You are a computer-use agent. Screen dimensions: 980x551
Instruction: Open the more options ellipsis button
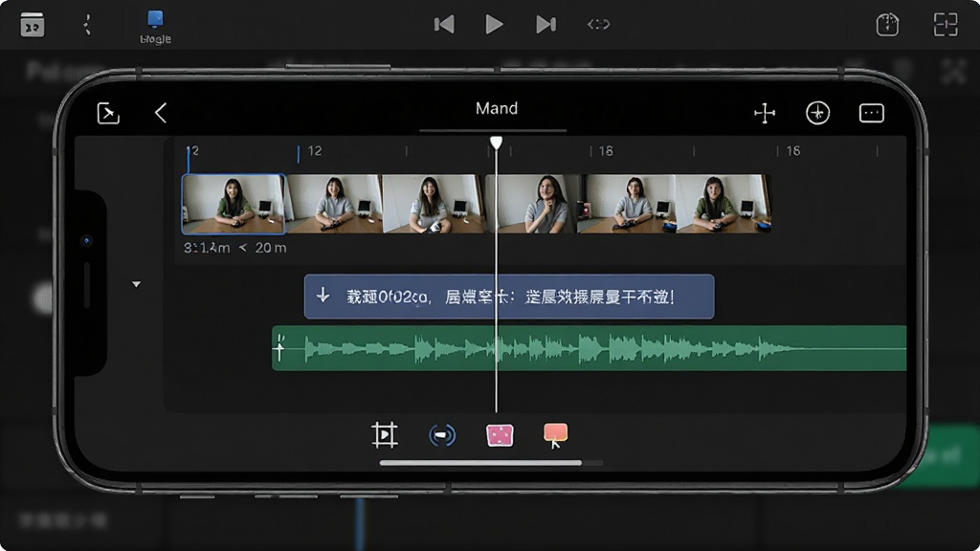(x=871, y=113)
